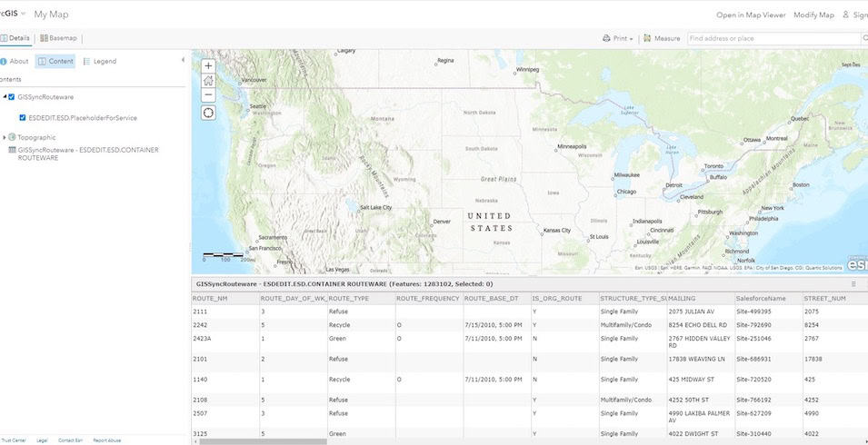Select the Content tab

pos(55,61)
